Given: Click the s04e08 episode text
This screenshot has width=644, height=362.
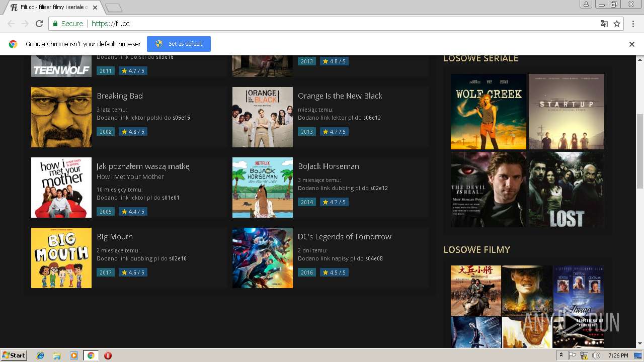Looking at the screenshot, I should 374,258.
